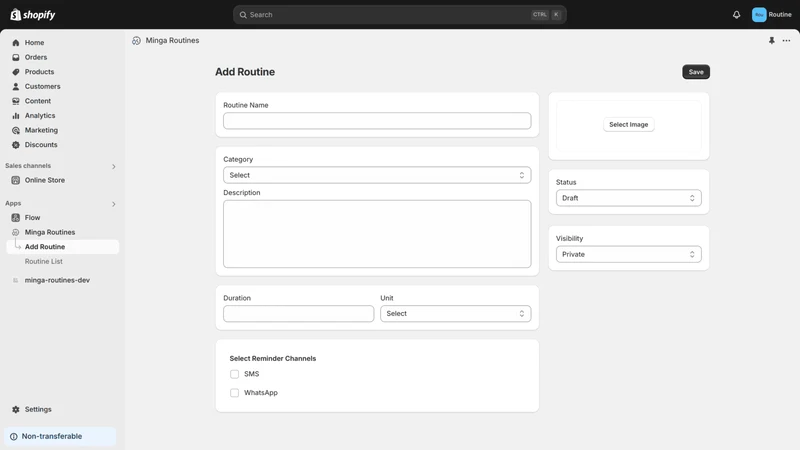Screen dimensions: 800x450
Task: Pin the Minga Routines app
Action: (771, 40)
